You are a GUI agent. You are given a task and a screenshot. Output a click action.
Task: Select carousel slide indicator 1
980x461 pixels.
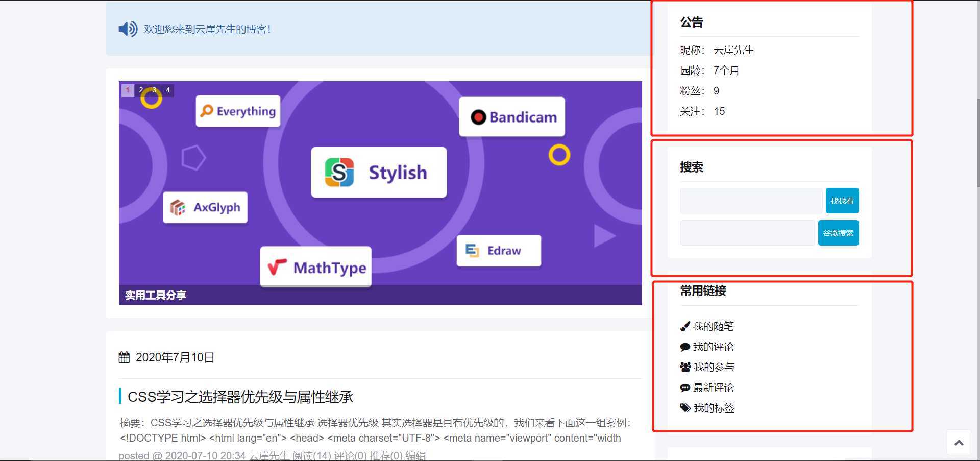point(128,90)
